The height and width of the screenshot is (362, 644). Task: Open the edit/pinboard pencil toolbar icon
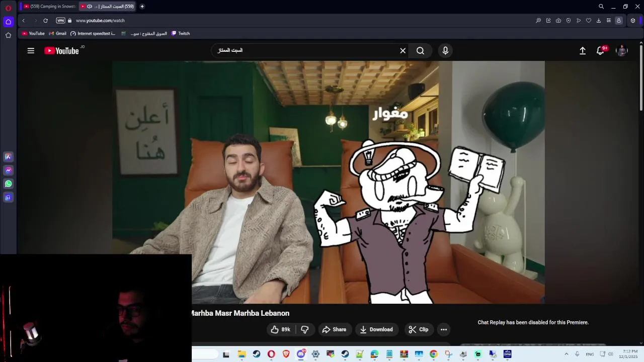pos(548,21)
